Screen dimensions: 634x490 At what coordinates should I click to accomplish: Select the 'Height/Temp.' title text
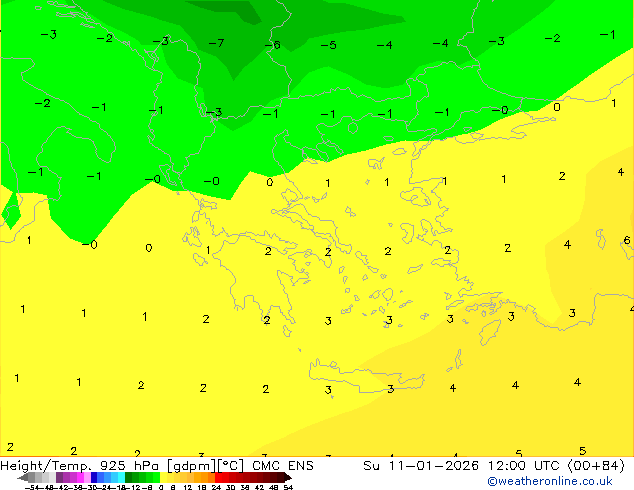point(46,466)
